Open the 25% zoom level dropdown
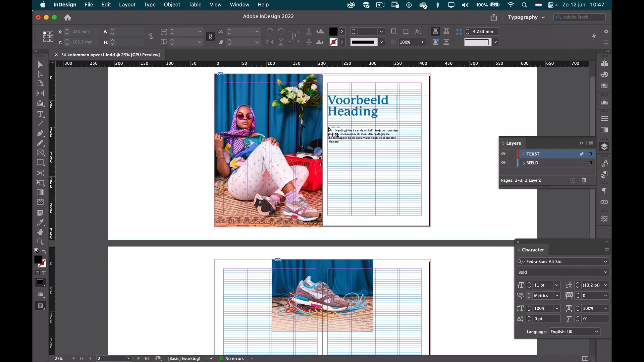Image resolution: width=644 pixels, height=362 pixels. point(73,358)
